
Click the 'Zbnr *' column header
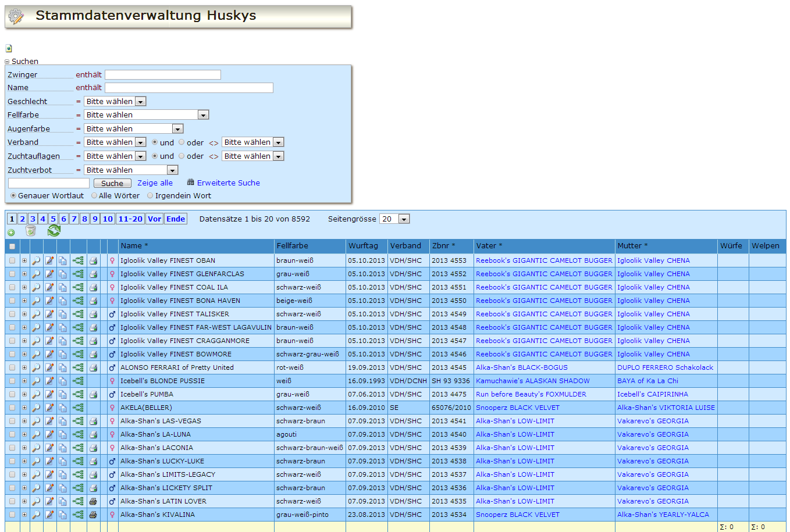[x=444, y=246]
